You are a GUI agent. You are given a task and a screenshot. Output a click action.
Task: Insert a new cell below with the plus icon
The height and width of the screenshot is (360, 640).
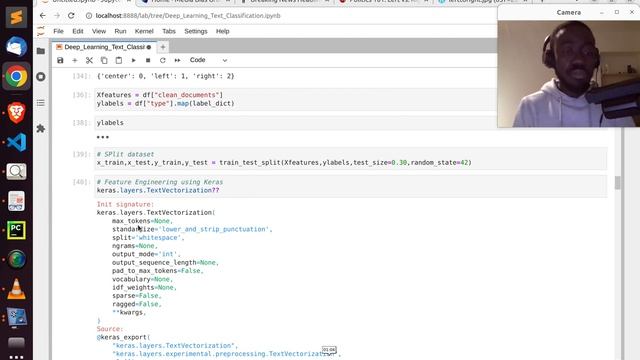click(75, 60)
